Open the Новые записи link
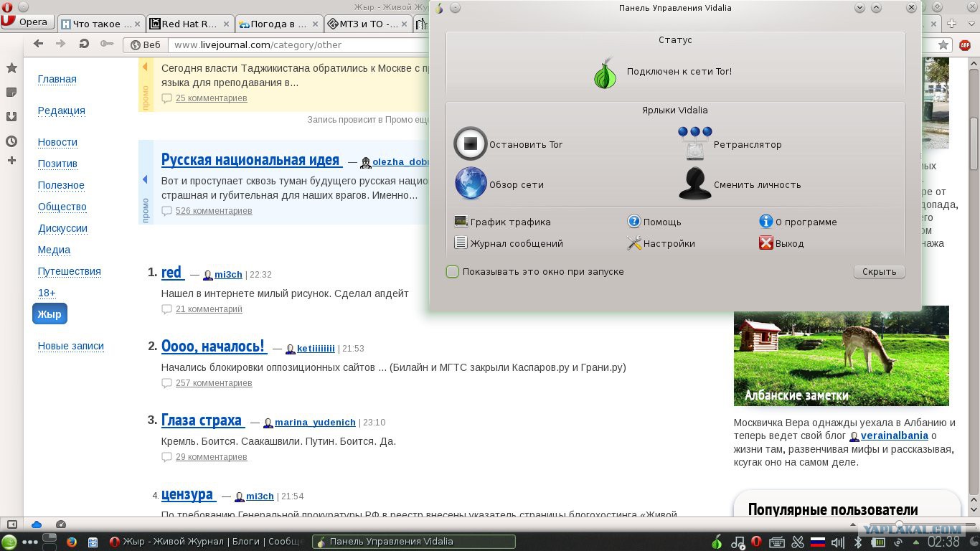Image resolution: width=980 pixels, height=551 pixels. [71, 346]
